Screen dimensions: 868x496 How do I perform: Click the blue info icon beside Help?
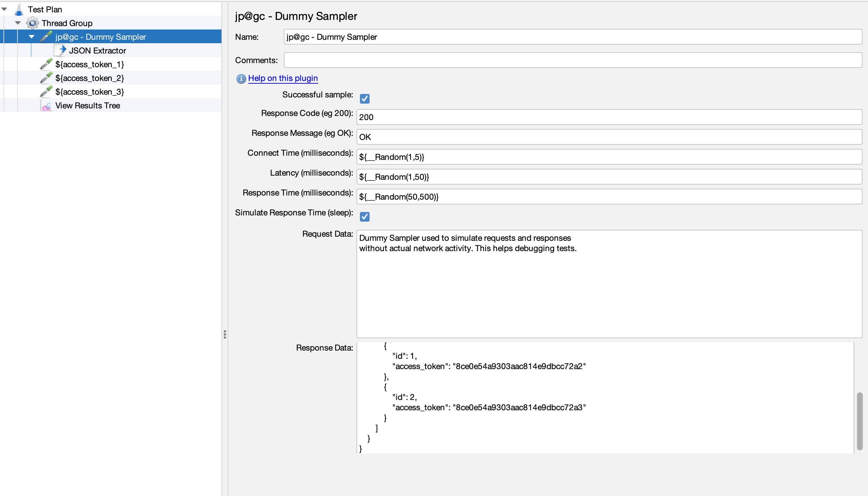coord(241,79)
